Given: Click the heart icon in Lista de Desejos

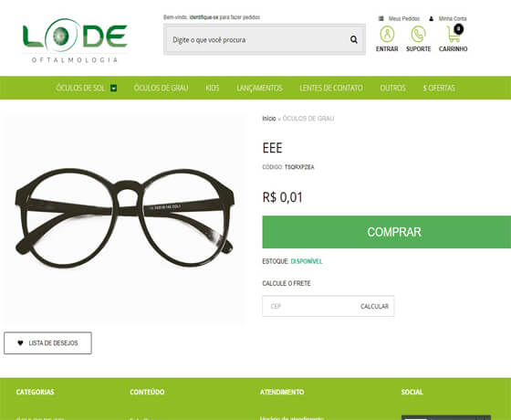Looking at the screenshot, I should tap(20, 342).
